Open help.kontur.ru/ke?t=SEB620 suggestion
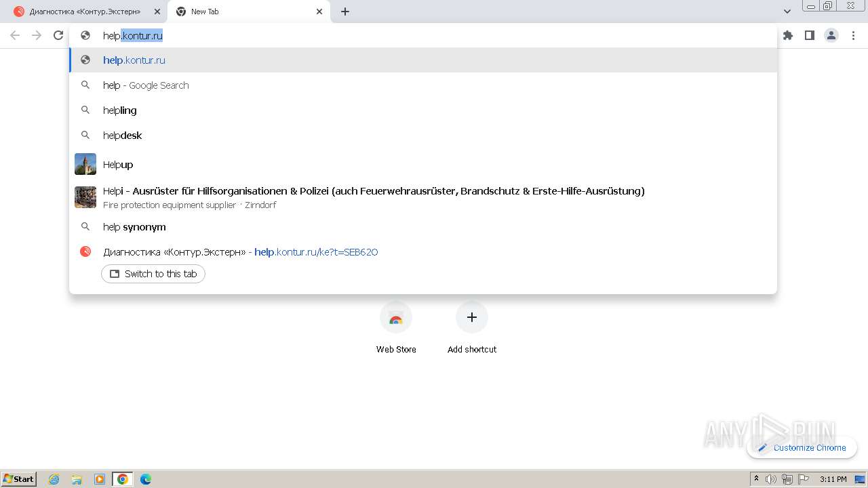Viewport: 868px width, 488px height. [x=423, y=252]
